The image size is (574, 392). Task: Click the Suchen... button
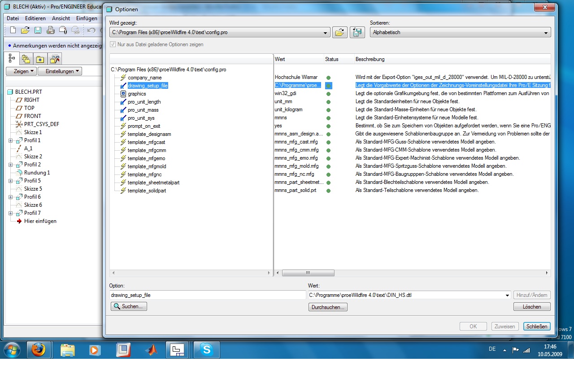129,306
